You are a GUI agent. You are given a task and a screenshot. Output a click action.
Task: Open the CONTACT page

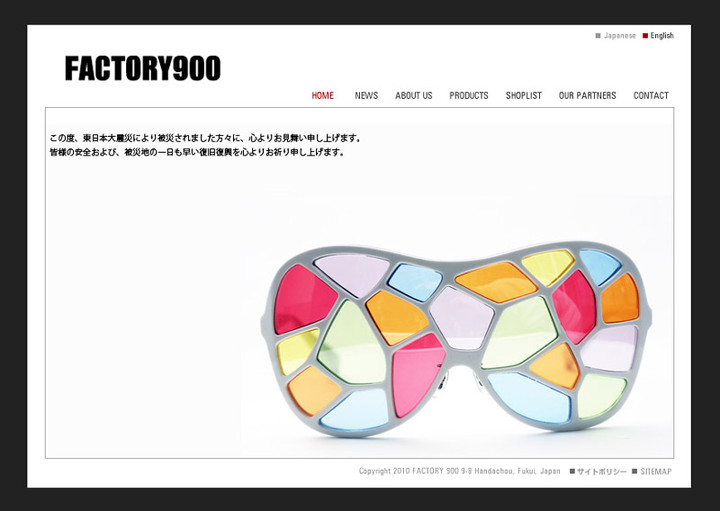[x=650, y=96]
